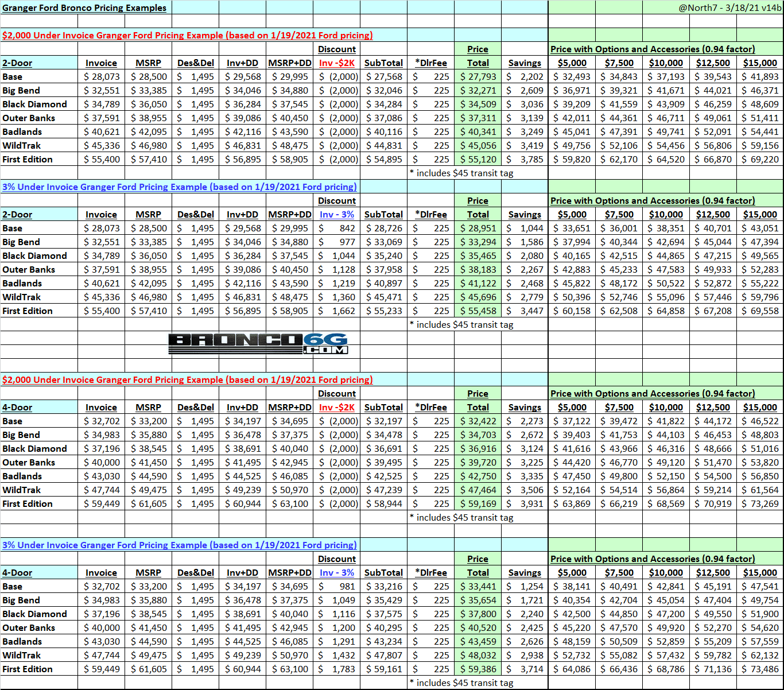Select the $39,720 Outer Banks price total
The width and height of the screenshot is (784, 690).
pos(478,462)
